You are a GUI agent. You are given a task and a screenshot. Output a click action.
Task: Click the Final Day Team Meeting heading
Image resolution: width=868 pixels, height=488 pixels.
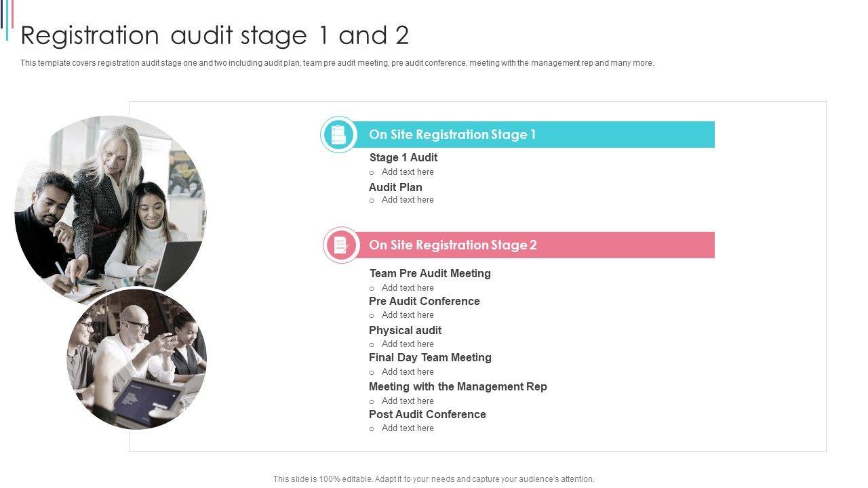click(430, 357)
